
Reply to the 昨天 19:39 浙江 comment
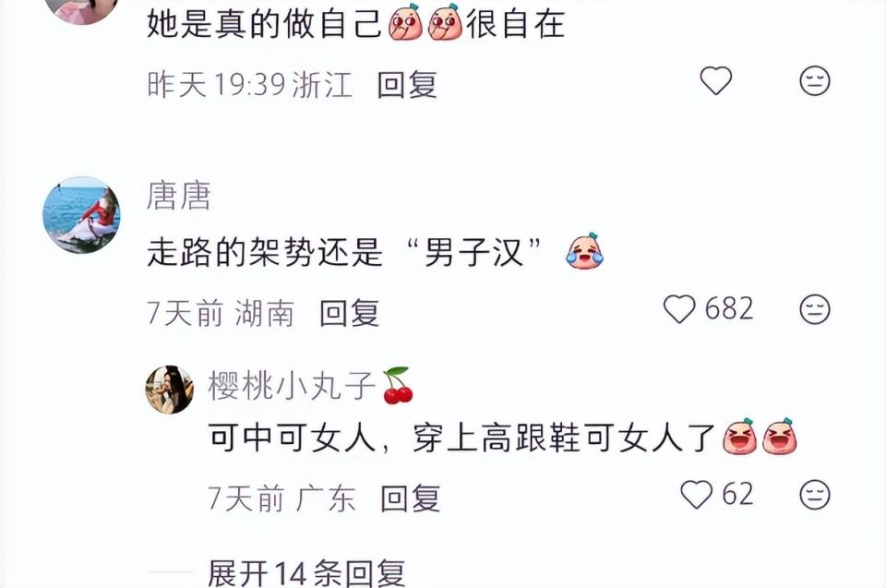click(407, 85)
